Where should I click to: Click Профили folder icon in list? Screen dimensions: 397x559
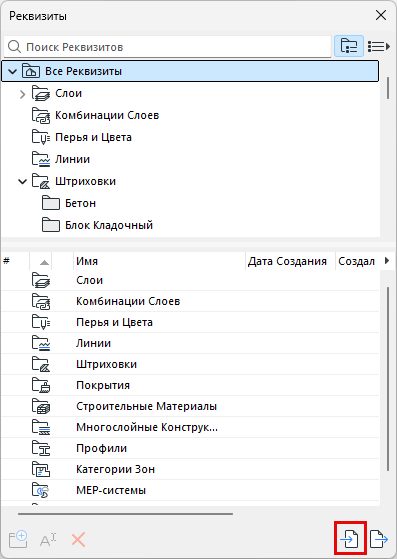[x=41, y=448]
